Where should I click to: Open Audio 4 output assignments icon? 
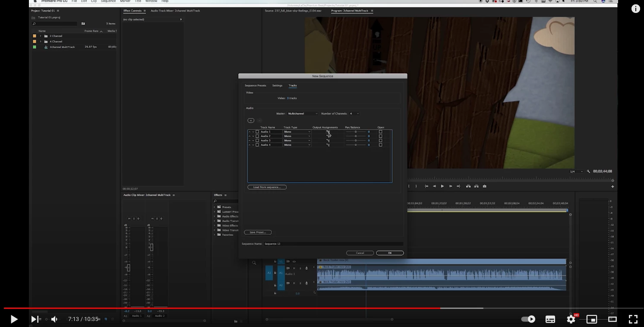pyautogui.click(x=328, y=145)
